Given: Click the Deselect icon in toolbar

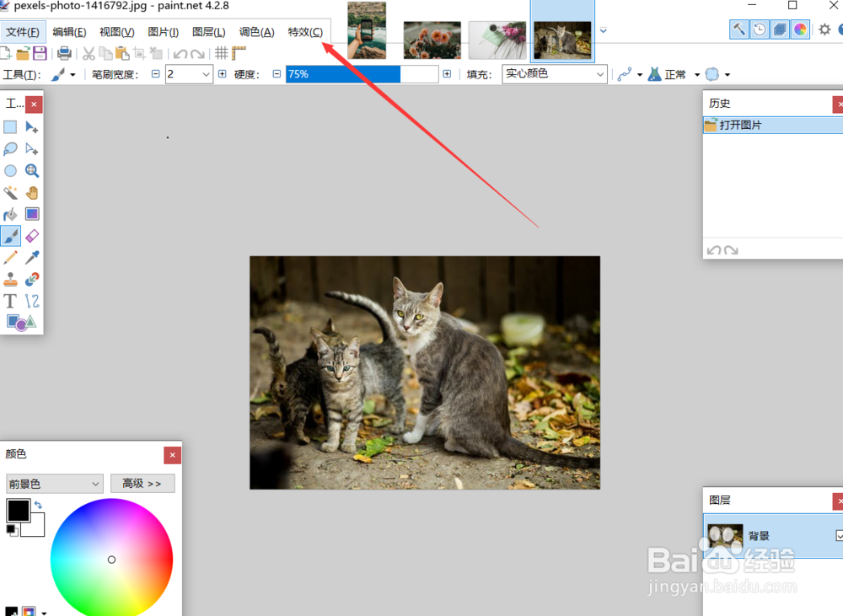Looking at the screenshot, I should click(157, 53).
